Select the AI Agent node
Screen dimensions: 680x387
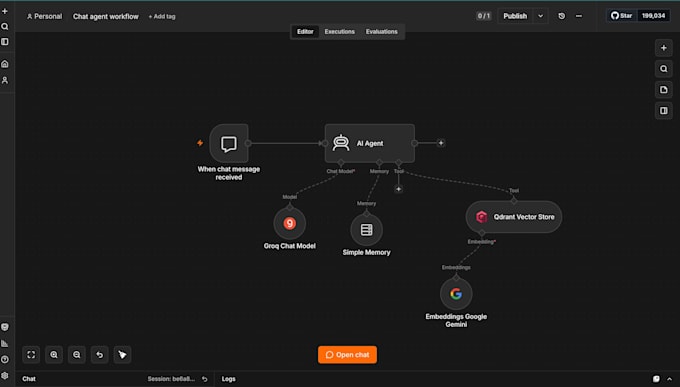369,143
